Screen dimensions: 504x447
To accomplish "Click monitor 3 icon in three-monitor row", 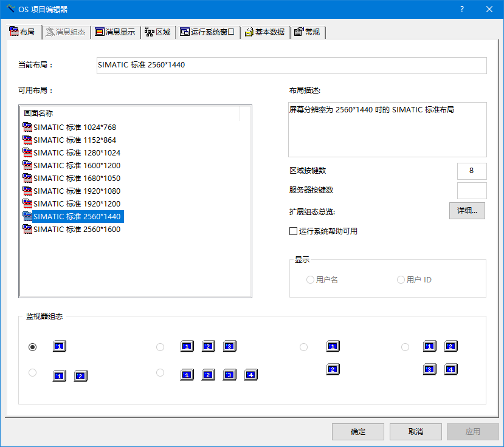I will click(229, 346).
